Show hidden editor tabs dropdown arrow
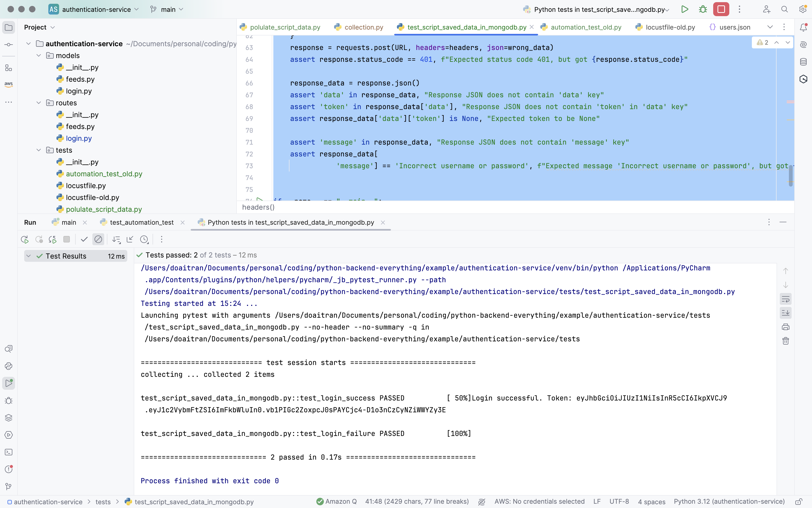This screenshot has width=812, height=508. point(770,27)
